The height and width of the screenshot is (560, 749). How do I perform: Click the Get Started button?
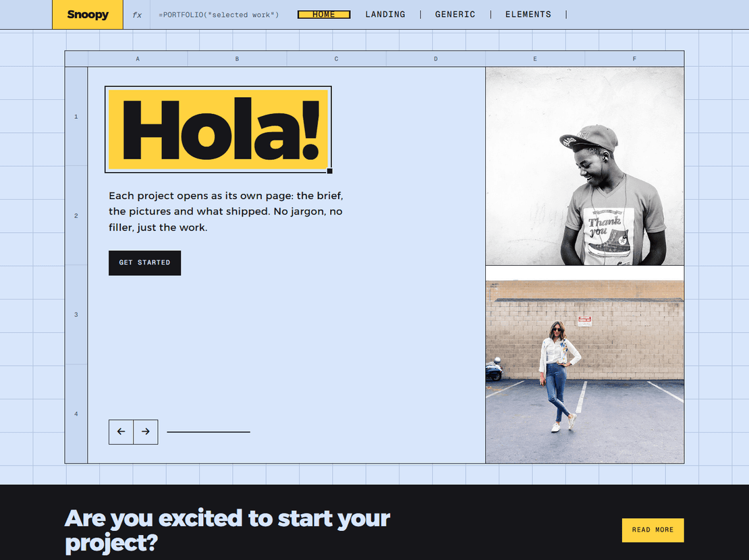(144, 263)
